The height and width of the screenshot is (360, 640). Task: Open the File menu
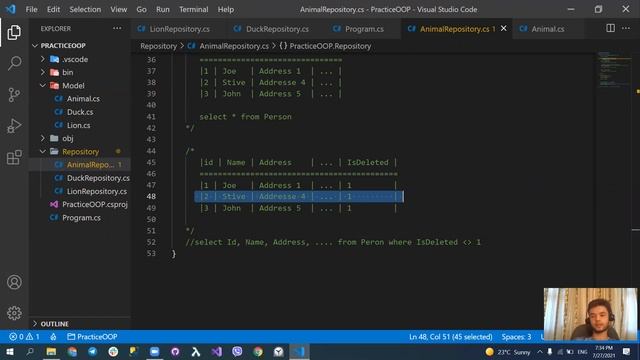31,9
